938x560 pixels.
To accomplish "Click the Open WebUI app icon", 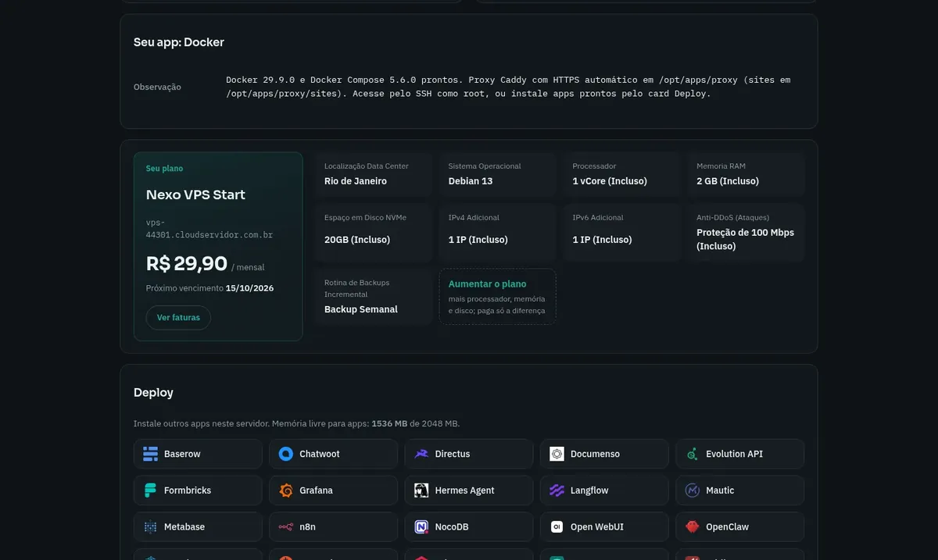I will coord(557,527).
